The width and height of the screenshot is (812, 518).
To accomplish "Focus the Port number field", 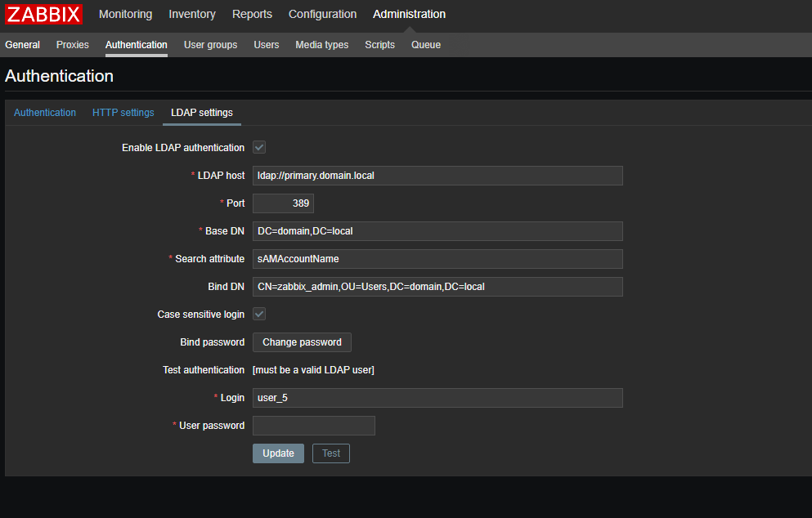I will (283, 203).
